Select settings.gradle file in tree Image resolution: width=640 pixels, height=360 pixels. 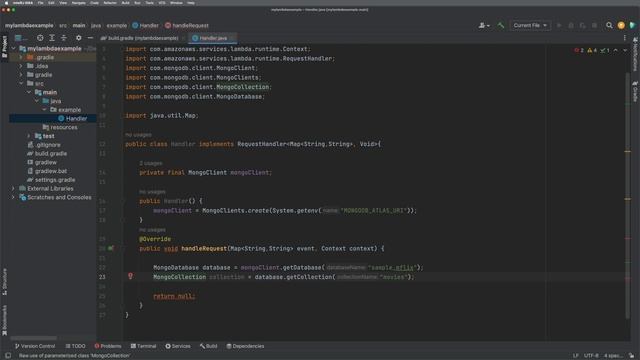pos(51,180)
